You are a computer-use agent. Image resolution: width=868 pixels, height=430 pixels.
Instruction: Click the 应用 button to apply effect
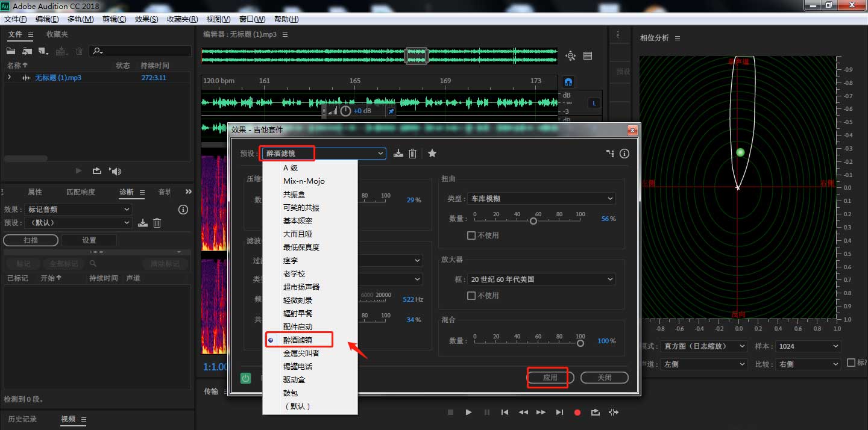coord(548,378)
